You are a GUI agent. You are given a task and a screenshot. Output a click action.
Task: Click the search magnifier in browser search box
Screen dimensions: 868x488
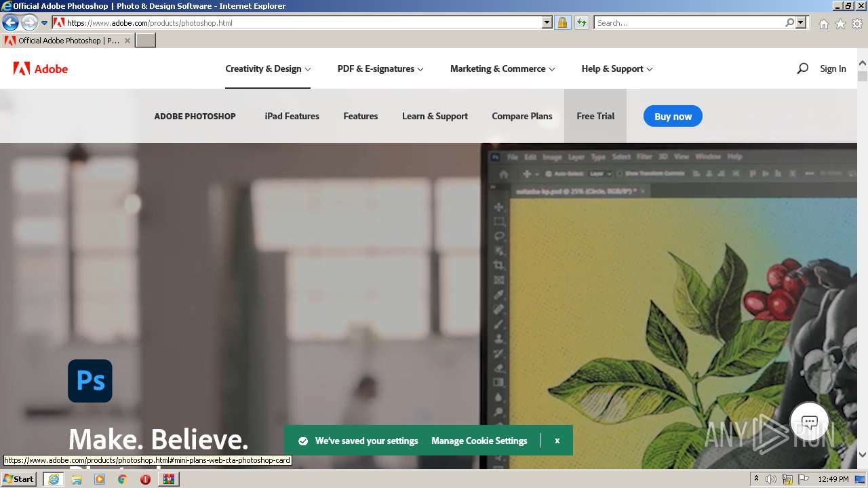tap(789, 22)
